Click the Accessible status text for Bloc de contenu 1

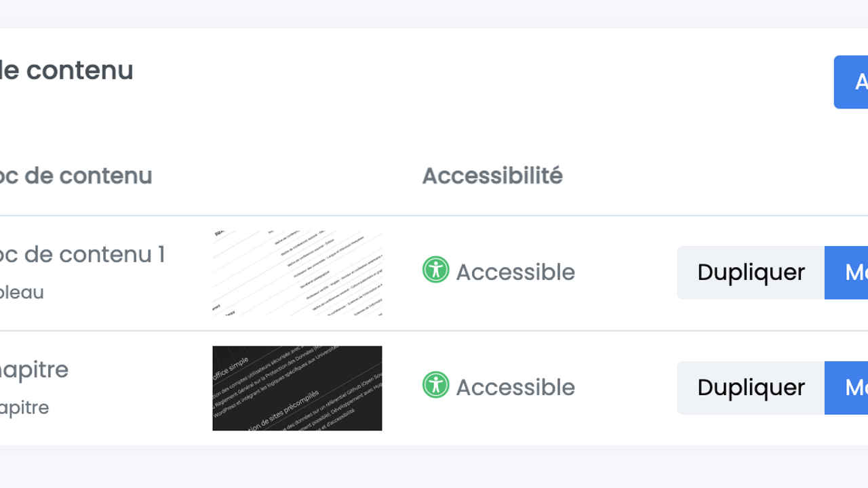tap(515, 272)
